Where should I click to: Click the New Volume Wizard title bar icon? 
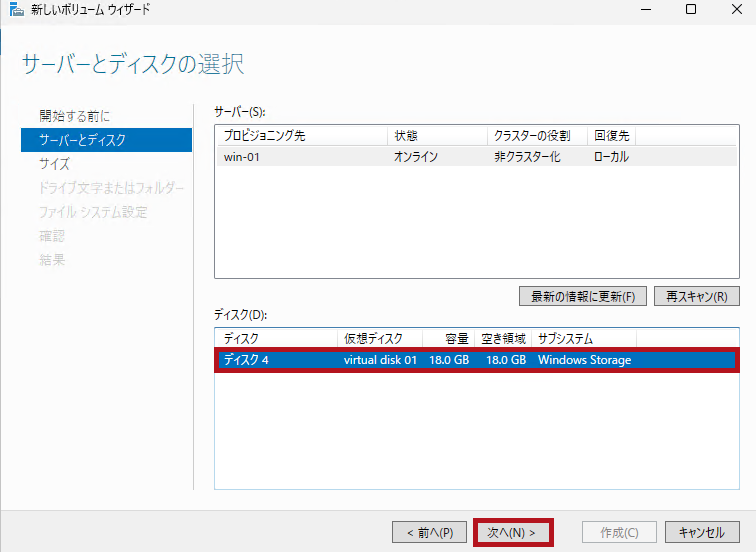[13, 10]
